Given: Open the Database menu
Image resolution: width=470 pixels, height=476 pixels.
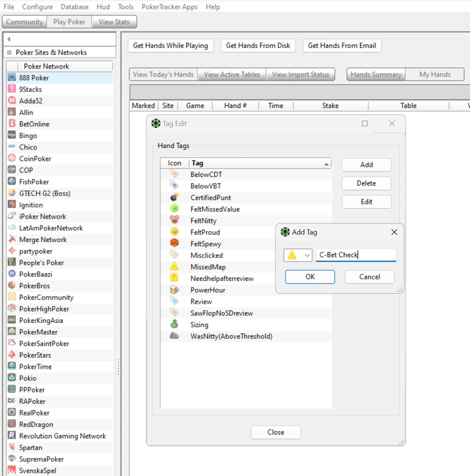Looking at the screenshot, I should pos(75,7).
